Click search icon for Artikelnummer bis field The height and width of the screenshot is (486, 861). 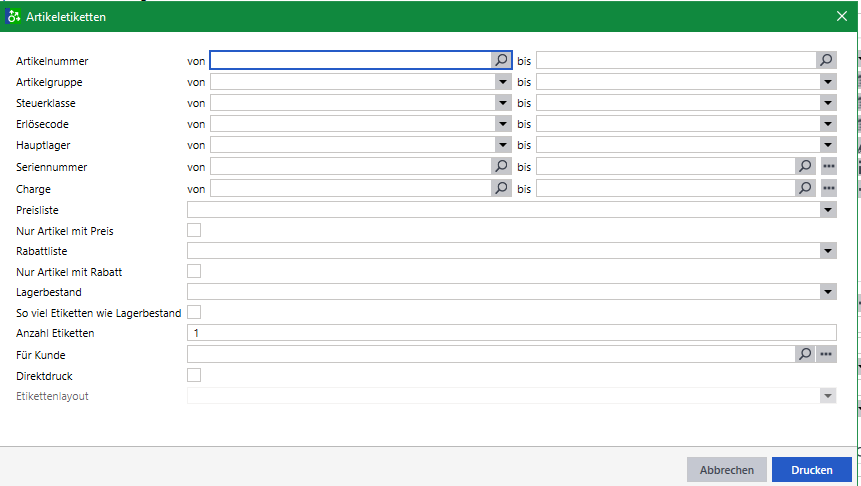826,61
